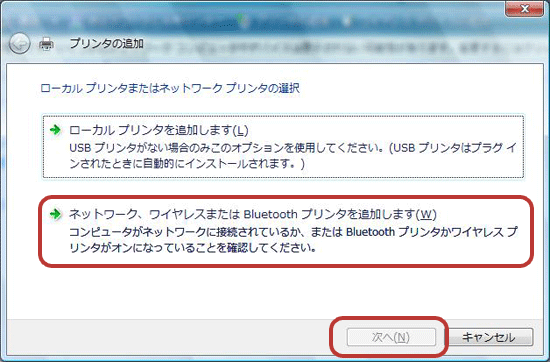
Task: Click green arrow beside ローカル プリンタを追加します
Action: pyautogui.click(x=55, y=130)
